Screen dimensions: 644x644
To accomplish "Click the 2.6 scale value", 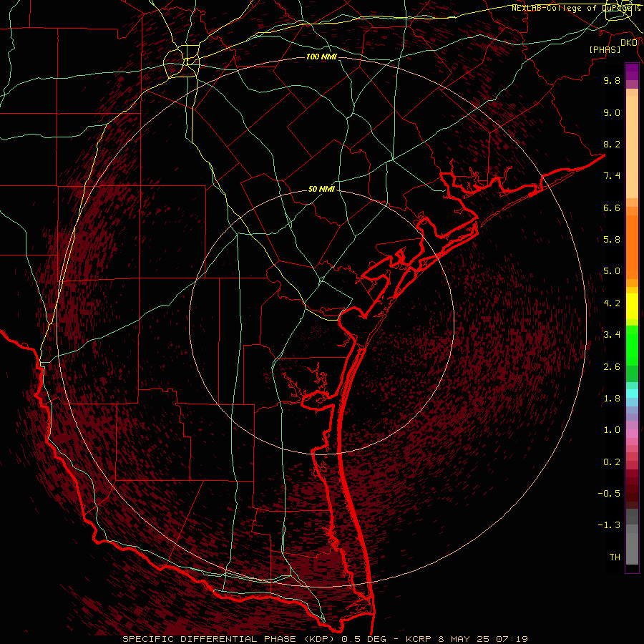I will (x=612, y=367).
